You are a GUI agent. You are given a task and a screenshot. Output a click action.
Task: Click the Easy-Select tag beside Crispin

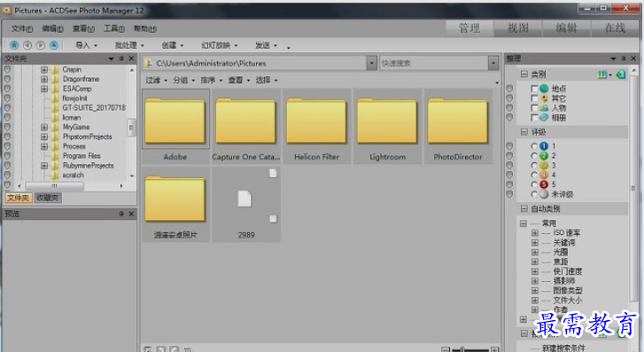click(x=7, y=69)
